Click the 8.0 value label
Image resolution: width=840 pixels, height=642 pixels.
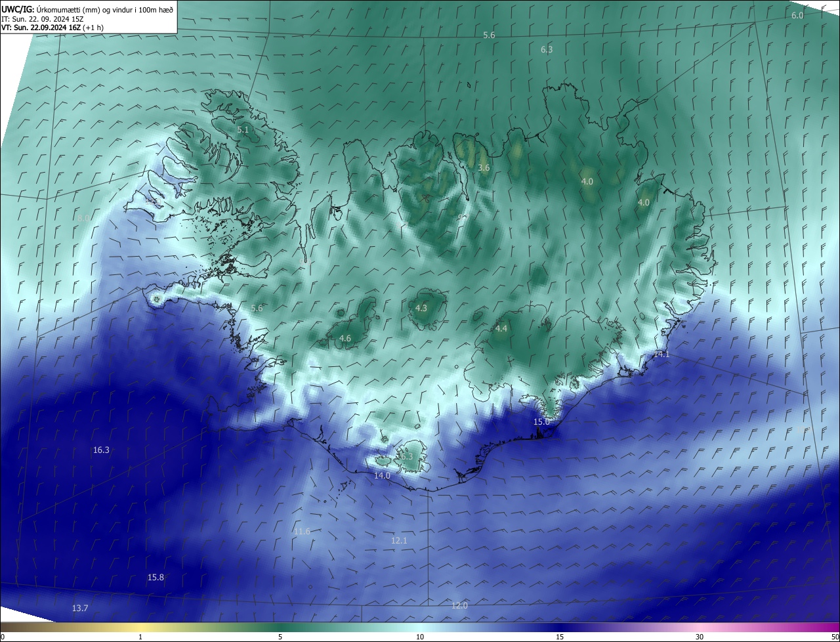[x=83, y=218]
